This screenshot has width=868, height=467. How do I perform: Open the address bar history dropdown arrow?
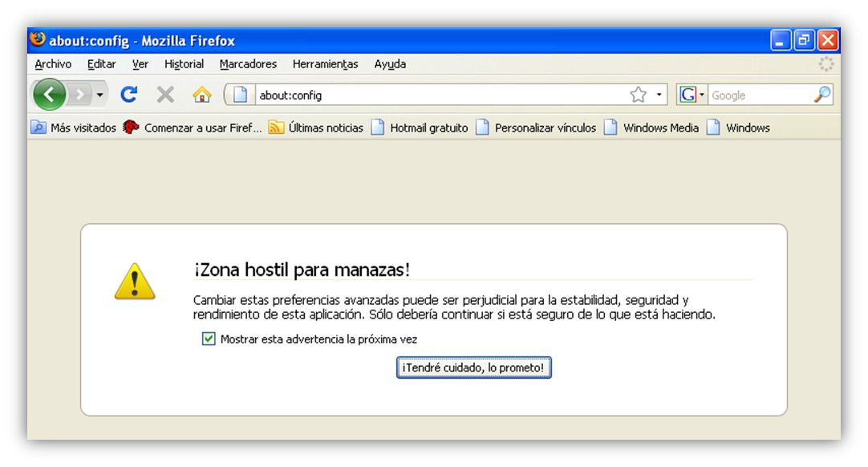coord(659,95)
